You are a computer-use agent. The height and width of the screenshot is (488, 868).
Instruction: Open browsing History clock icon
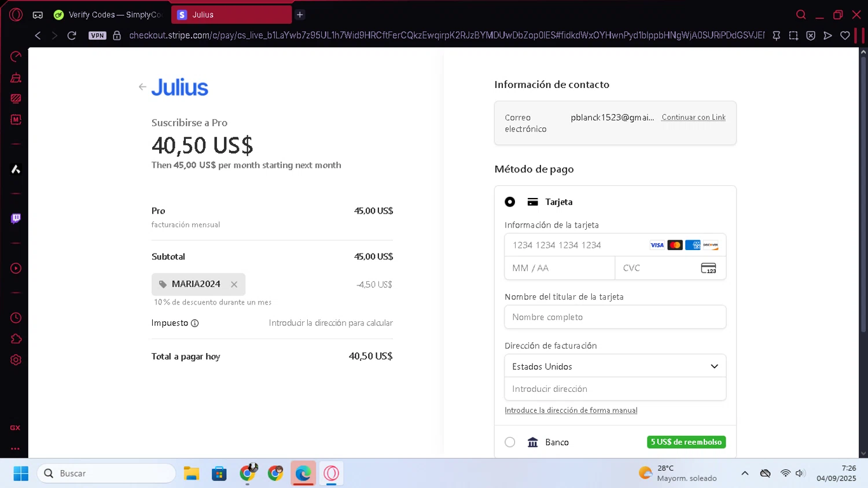[x=16, y=318]
